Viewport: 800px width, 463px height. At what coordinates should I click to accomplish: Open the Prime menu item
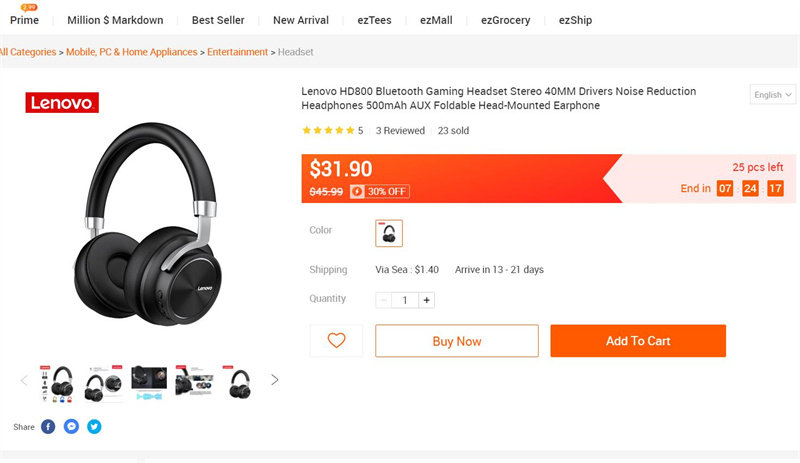24,20
